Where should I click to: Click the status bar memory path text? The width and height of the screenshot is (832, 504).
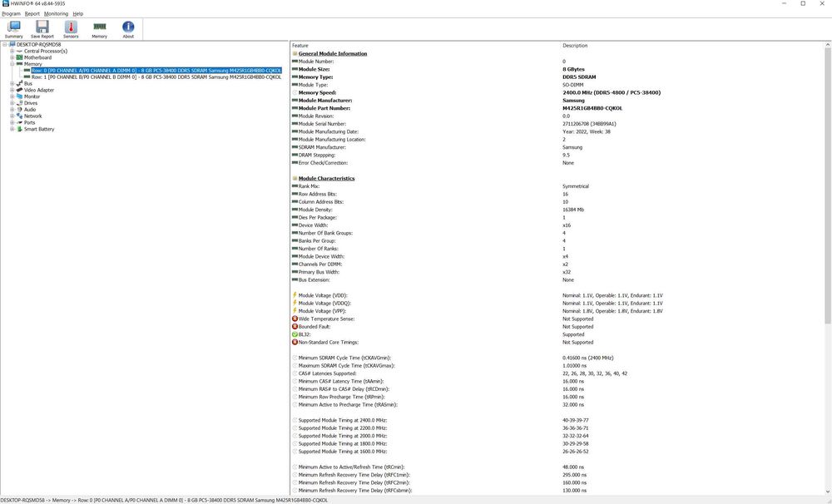click(x=164, y=501)
